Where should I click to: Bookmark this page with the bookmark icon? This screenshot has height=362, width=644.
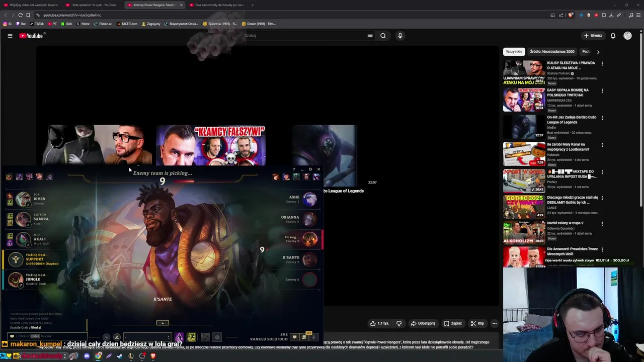28,15
